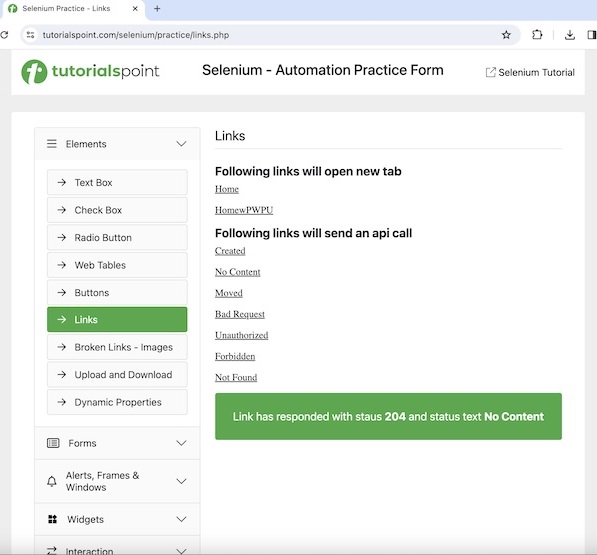Click the arrow icon beside Dynamic Properties
Viewport: 597px width, 555px height.
(62, 402)
